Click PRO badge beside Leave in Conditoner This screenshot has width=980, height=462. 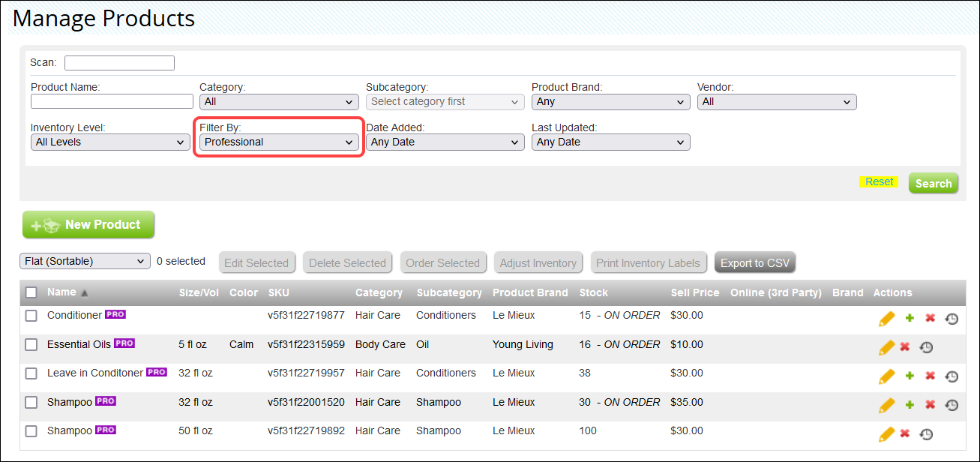click(157, 372)
